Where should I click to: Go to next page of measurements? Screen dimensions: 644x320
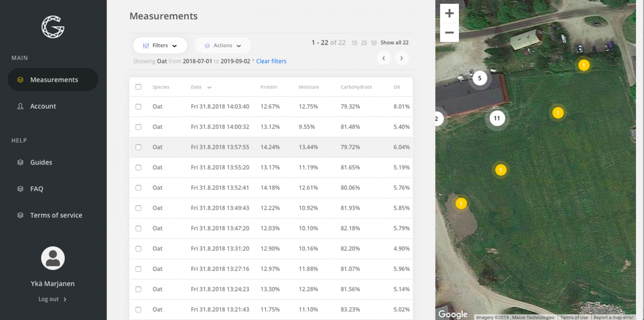tap(401, 58)
